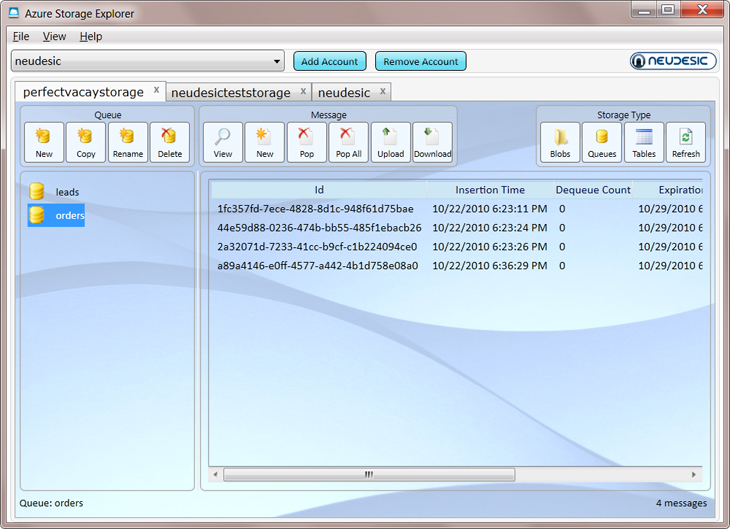Viewport: 730px width, 529px height.
Task: Click the Queue: orders status text
Action: [x=51, y=503]
